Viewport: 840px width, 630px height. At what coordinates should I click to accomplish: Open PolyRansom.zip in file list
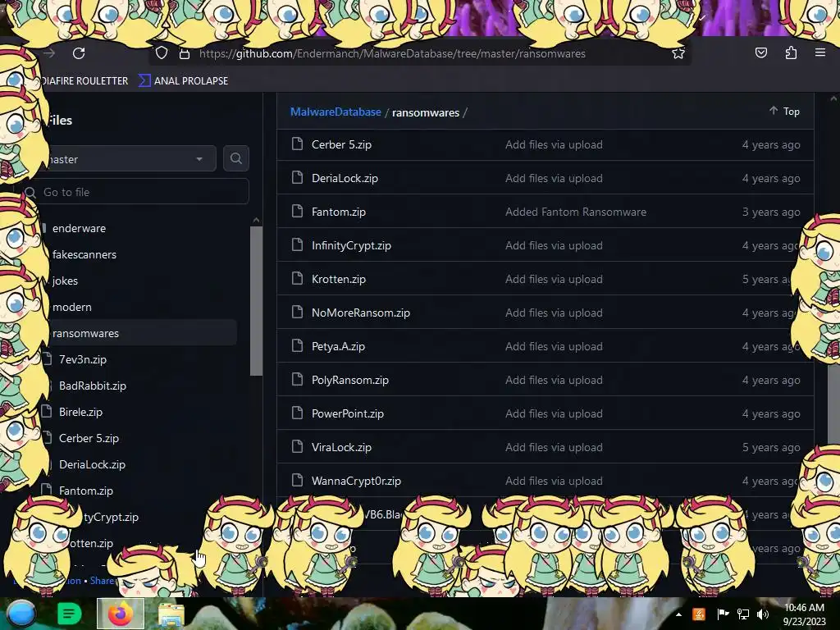tap(349, 381)
